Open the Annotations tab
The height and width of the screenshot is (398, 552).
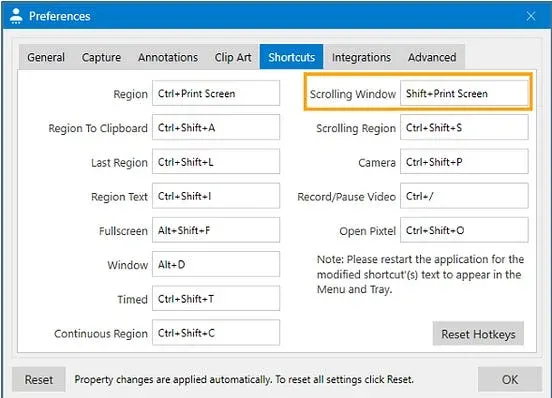(x=168, y=57)
